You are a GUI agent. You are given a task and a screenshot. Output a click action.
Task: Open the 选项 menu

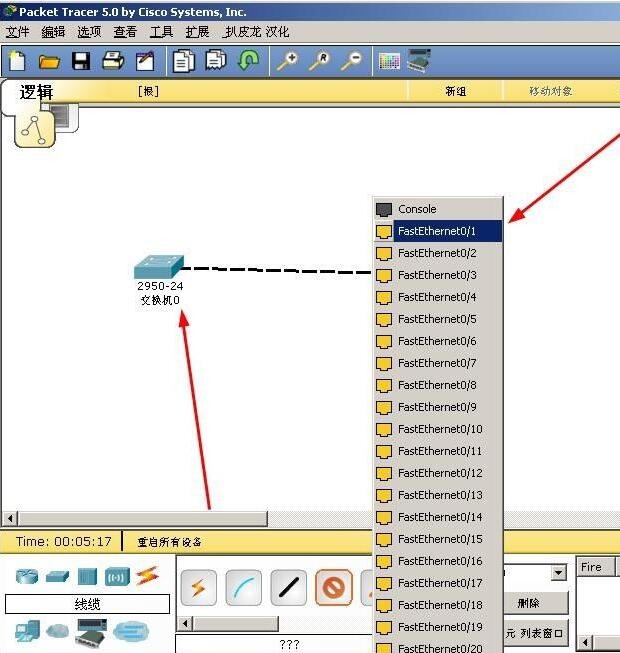pyautogui.click(x=89, y=32)
